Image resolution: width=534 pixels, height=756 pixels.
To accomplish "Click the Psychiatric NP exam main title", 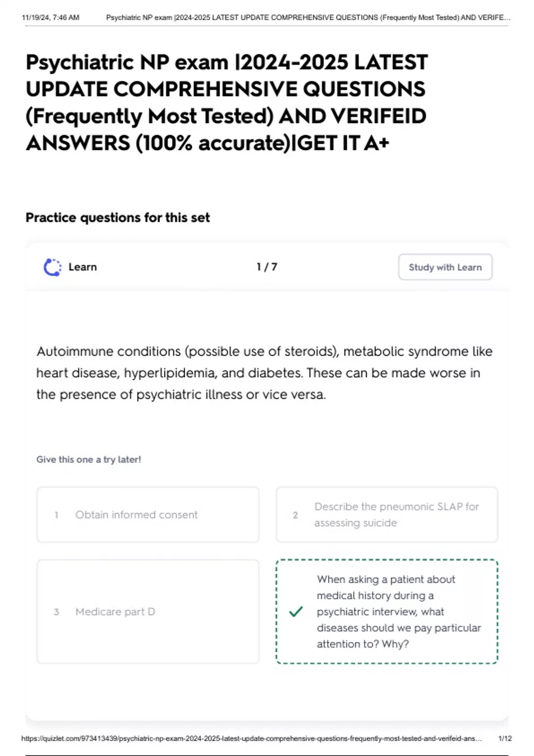I will (227, 102).
